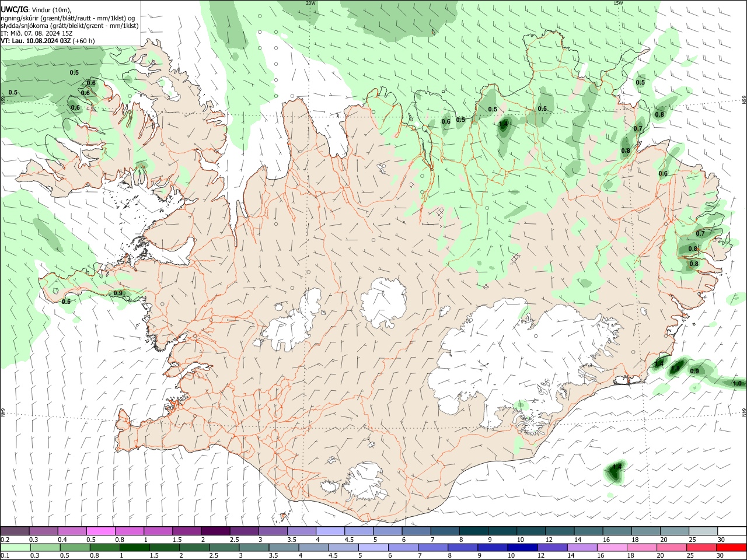Screen dimensions: 747x560
Task: Click the 0.9 value beside the 1.0 offshore cell
Action: tap(694, 371)
